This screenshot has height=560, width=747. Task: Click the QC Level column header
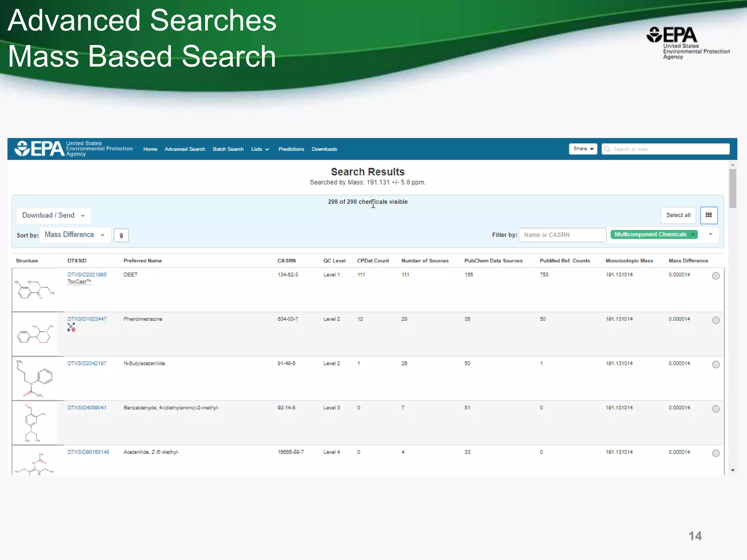click(x=334, y=261)
